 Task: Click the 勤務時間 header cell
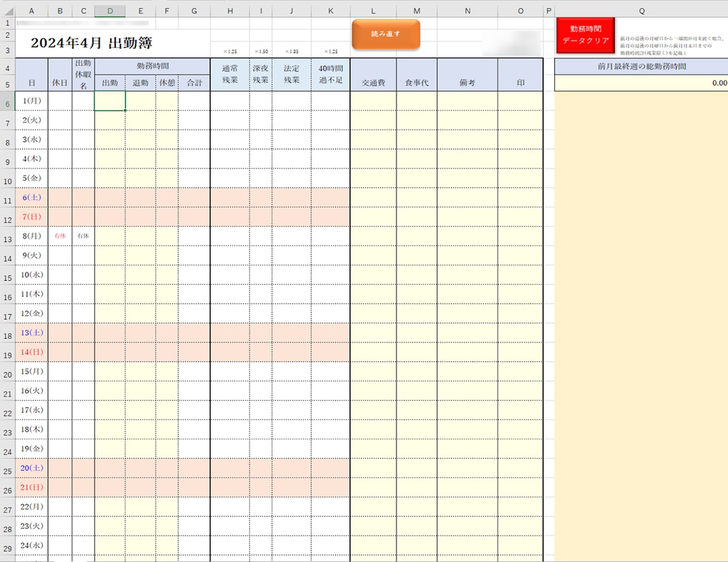[x=152, y=67]
